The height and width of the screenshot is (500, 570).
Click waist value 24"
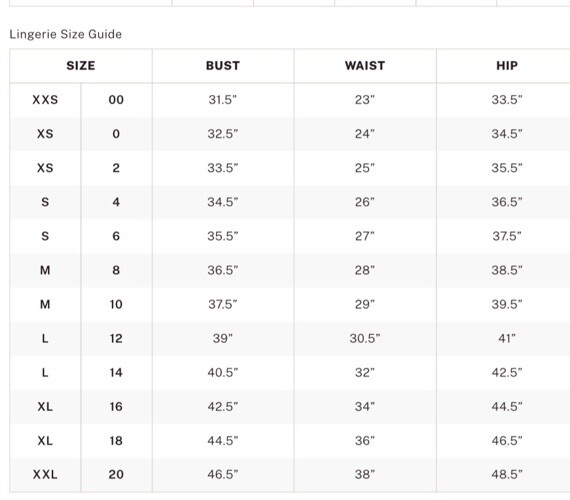tap(365, 134)
